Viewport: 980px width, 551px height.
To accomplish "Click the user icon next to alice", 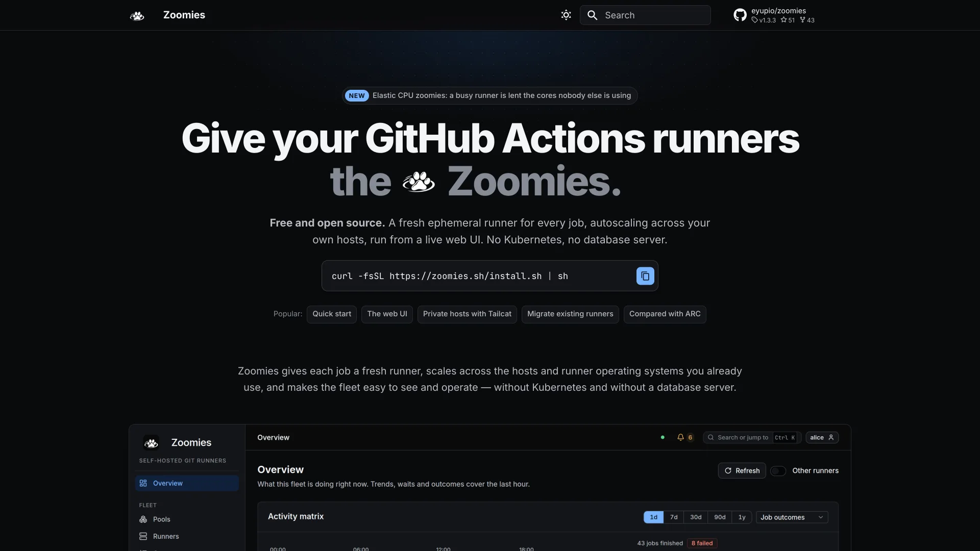I will tap(831, 437).
